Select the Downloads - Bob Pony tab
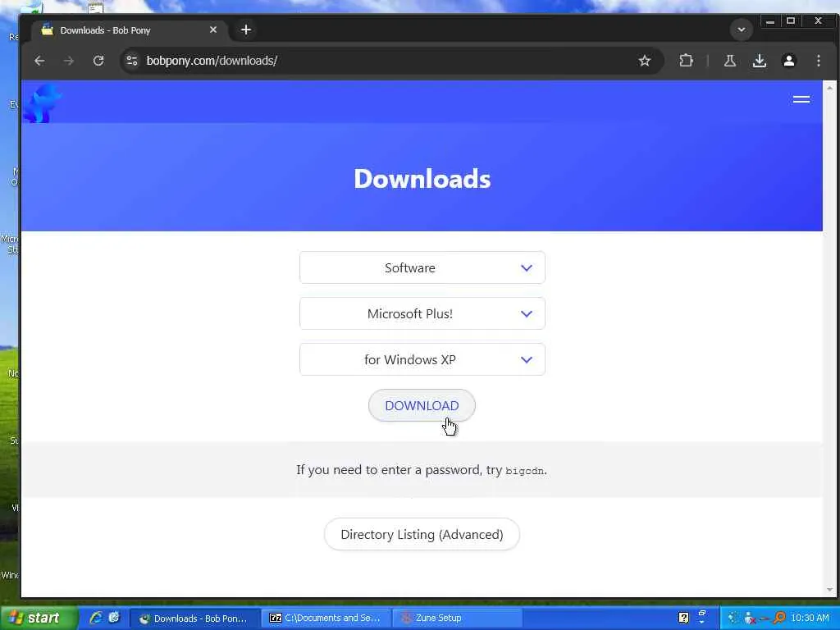The width and height of the screenshot is (840, 630). coord(129,30)
